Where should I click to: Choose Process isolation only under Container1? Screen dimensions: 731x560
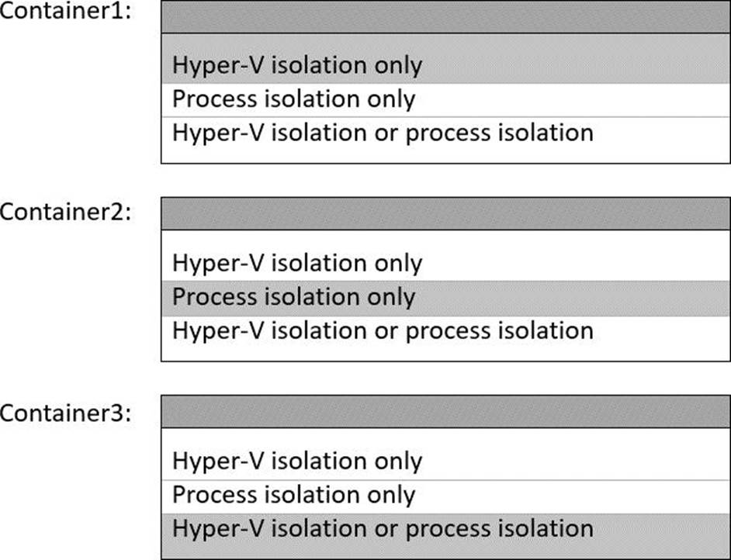click(445, 100)
